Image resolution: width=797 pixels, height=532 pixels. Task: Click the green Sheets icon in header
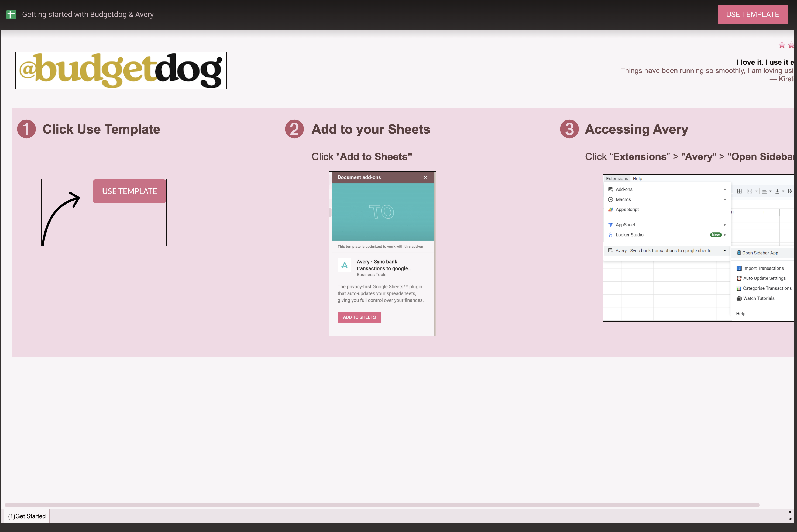coord(11,15)
